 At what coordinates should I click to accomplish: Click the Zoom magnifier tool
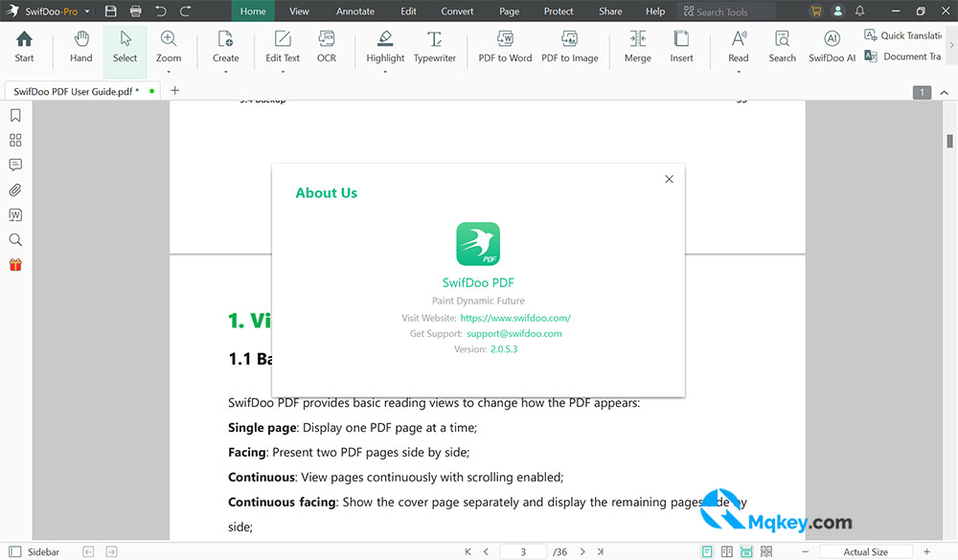[168, 48]
